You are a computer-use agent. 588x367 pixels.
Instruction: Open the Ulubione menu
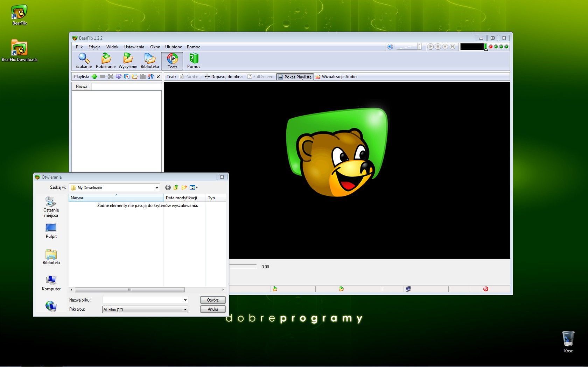[x=174, y=47]
